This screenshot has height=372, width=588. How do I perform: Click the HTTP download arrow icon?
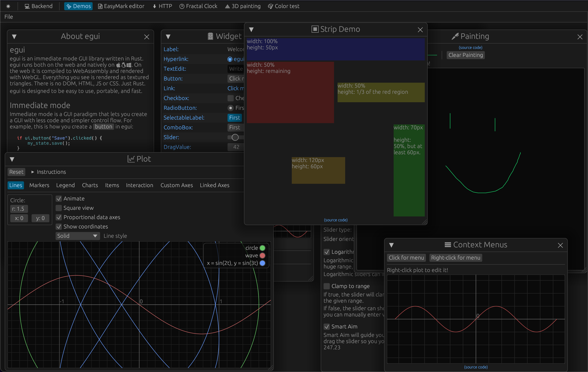coord(154,6)
